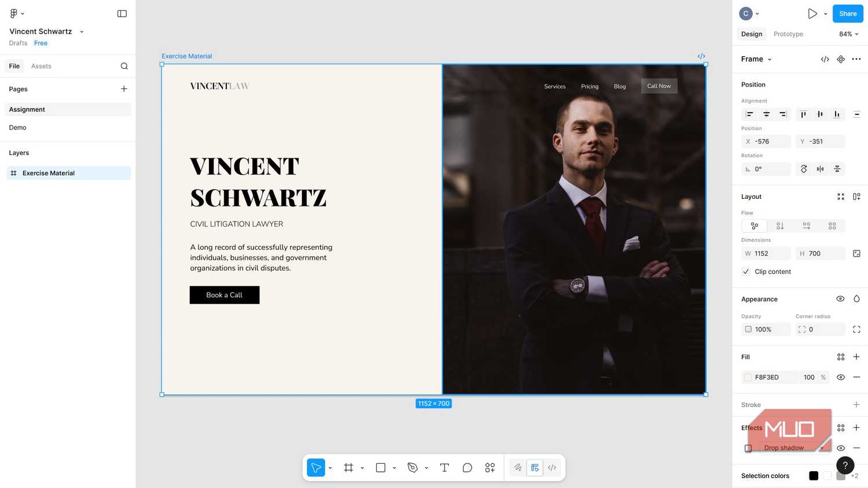Align left using alignment icon
868x488 pixels.
click(x=749, y=114)
